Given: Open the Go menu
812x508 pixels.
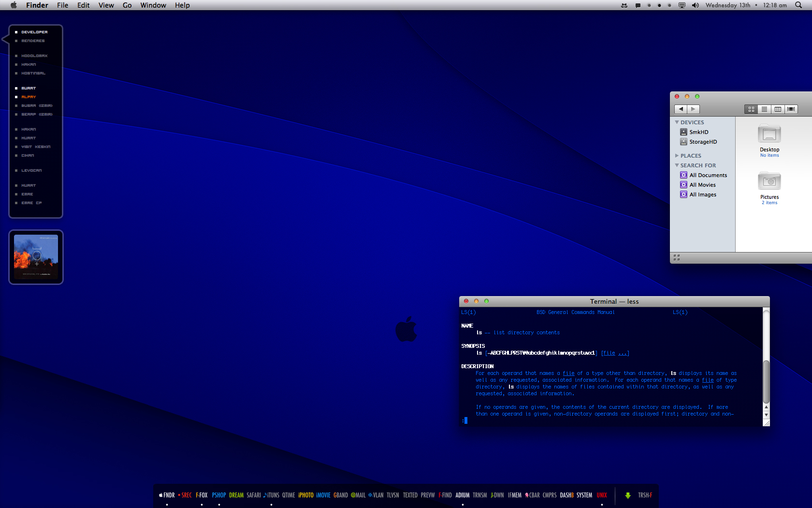Looking at the screenshot, I should (127, 5).
